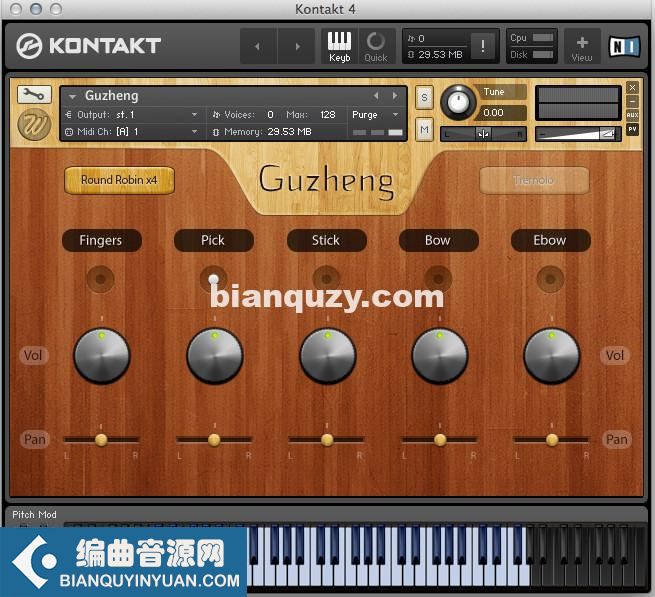This screenshot has height=597, width=655.
Task: Click the Kontakt logo
Action: coord(89,46)
